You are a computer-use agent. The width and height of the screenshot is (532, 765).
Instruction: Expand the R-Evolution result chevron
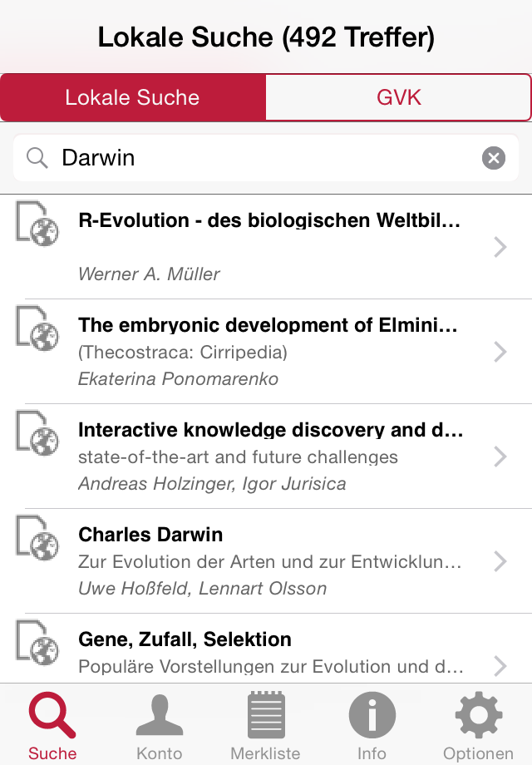(500, 247)
